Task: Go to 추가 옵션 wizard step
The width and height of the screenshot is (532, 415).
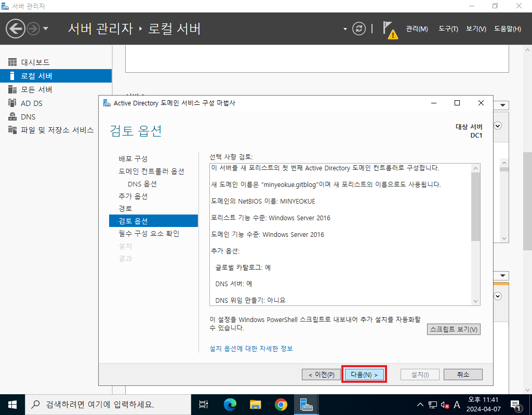Action: [133, 196]
